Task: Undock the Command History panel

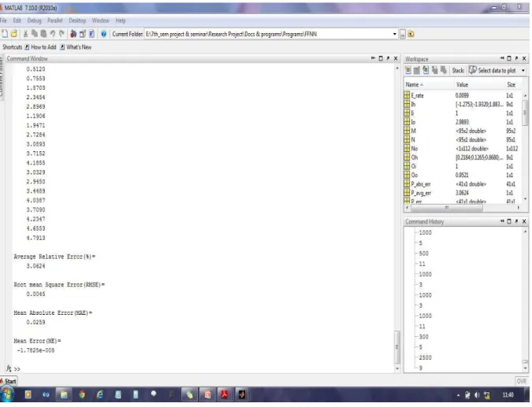Action: (x=517, y=221)
